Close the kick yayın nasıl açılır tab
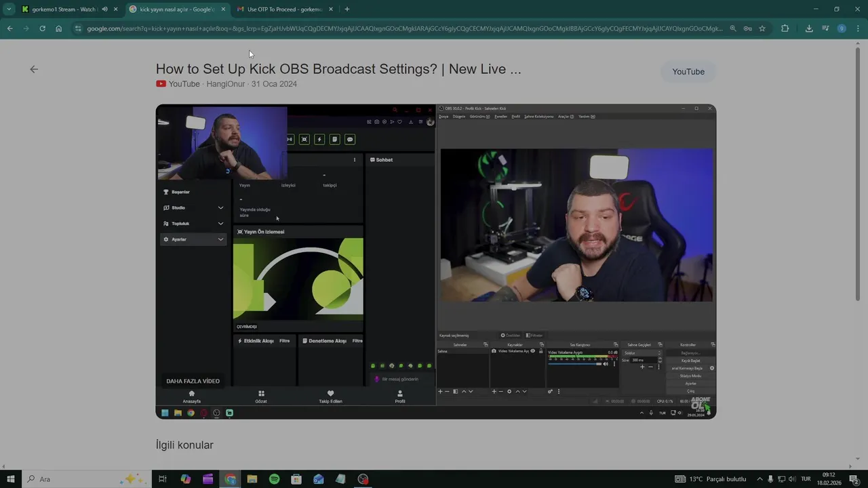 (223, 9)
